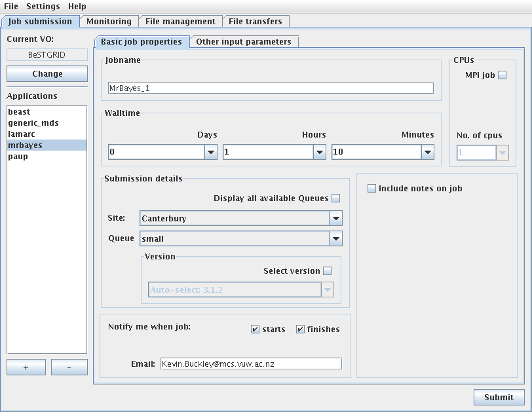Viewport: 532px width, 412px height.
Task: Open the Days walltime dropdown
Action: (211, 152)
